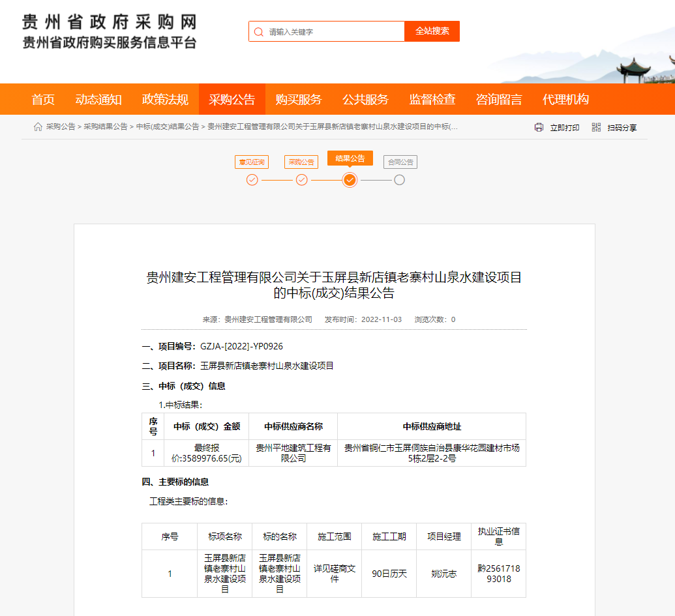
Task: Open the 公共服务 menu item
Action: tap(365, 99)
